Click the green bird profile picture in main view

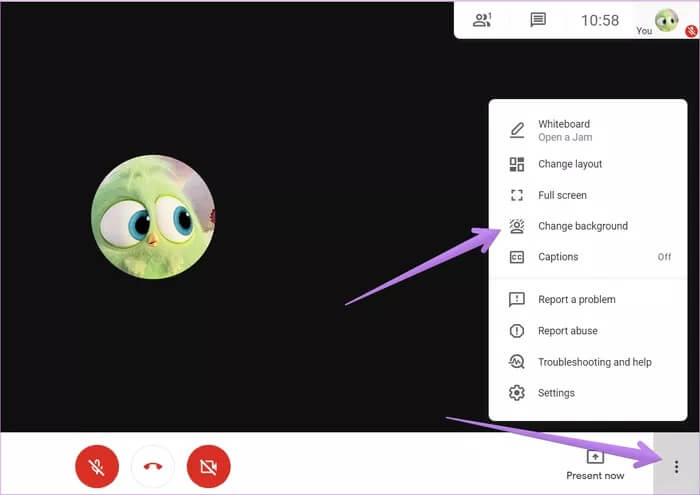point(153,217)
